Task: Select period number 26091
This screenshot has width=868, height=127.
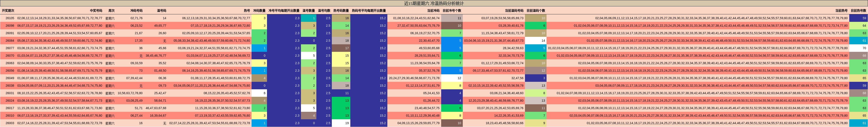Action: click(10, 33)
